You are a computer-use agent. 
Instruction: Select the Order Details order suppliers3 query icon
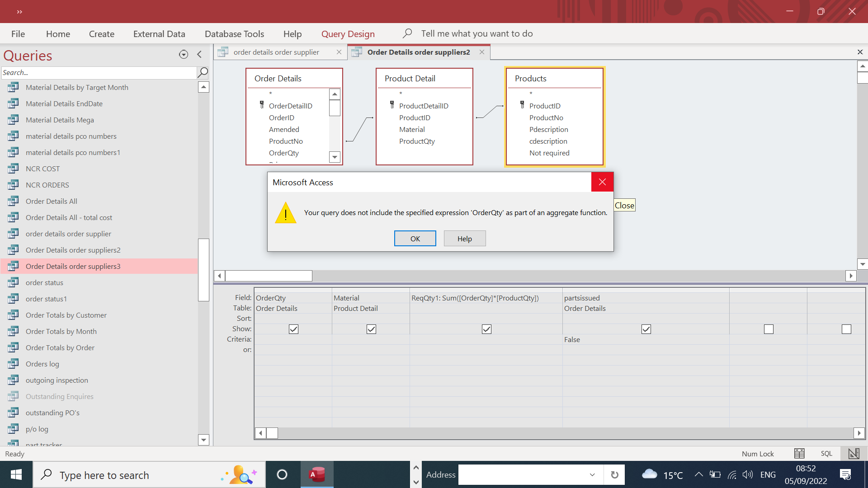pyautogui.click(x=13, y=266)
